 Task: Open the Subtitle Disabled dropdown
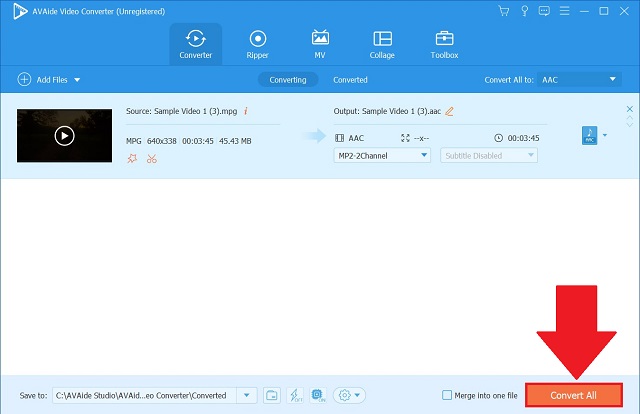pyautogui.click(x=489, y=156)
